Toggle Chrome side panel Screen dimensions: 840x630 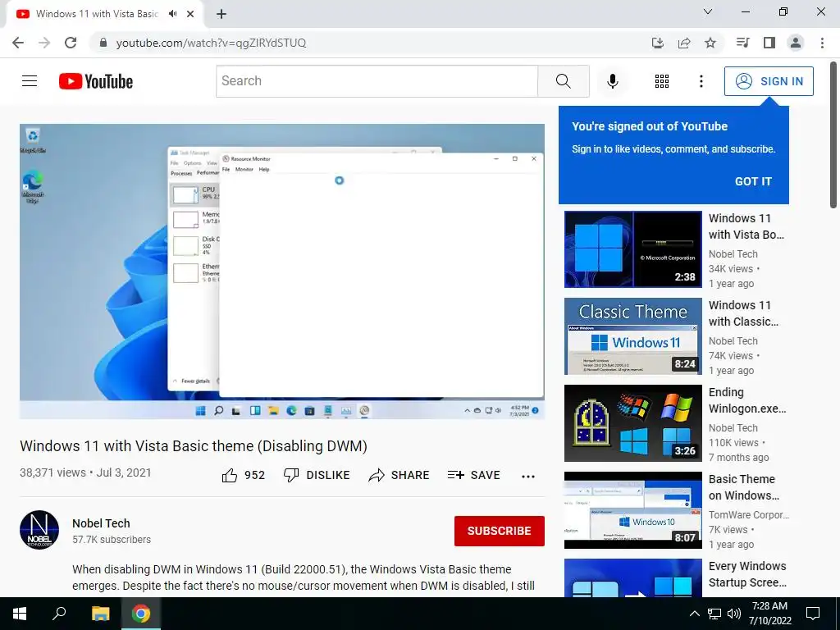(x=769, y=43)
